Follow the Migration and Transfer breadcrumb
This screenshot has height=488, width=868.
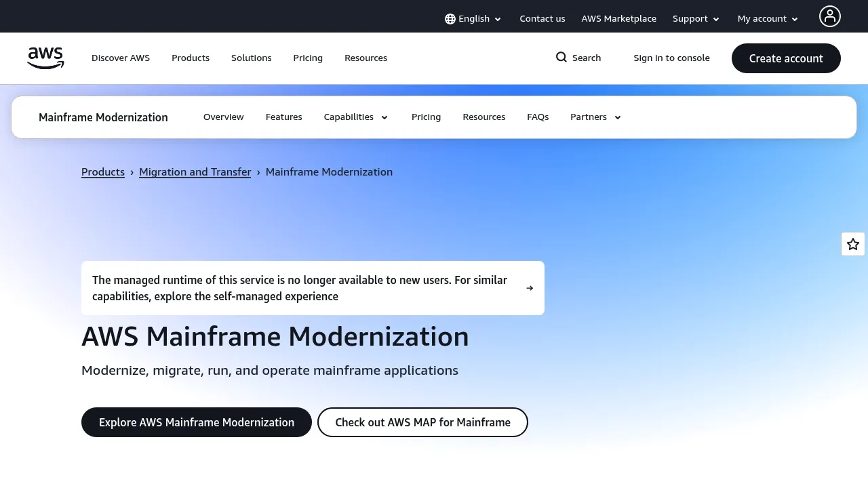(x=195, y=172)
